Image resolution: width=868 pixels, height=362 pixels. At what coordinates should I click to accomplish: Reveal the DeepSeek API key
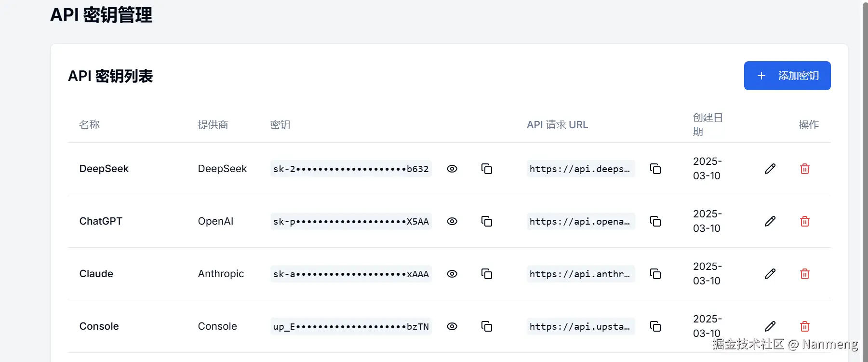452,169
